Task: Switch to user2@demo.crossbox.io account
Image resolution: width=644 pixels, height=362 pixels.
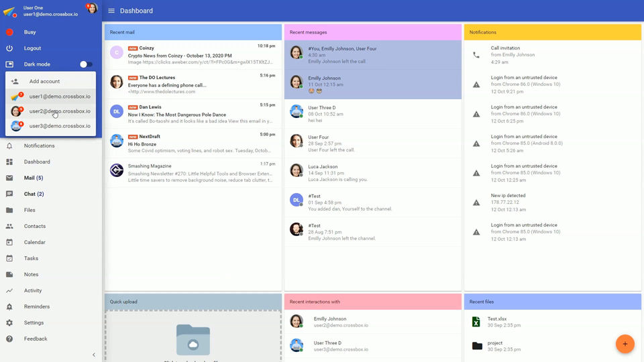Action: (x=59, y=111)
